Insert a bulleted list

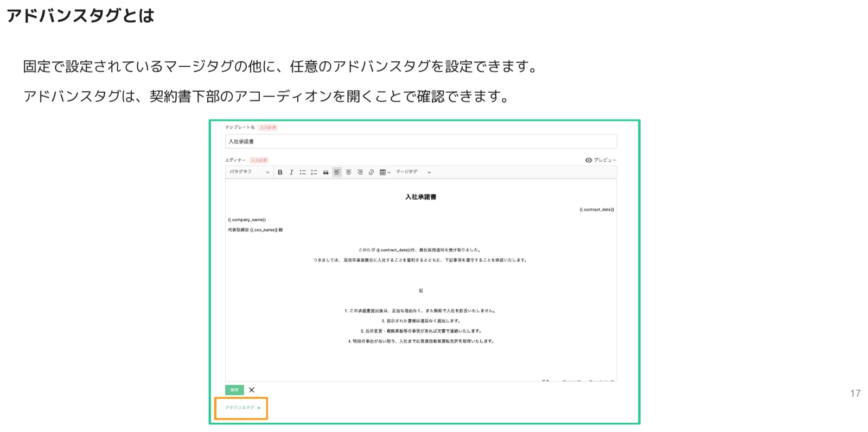coord(303,173)
